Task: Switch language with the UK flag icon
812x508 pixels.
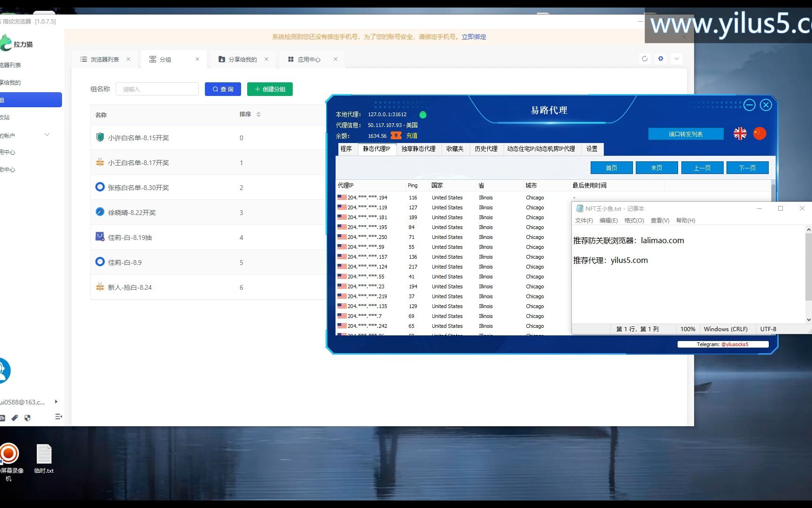Action: (x=740, y=134)
